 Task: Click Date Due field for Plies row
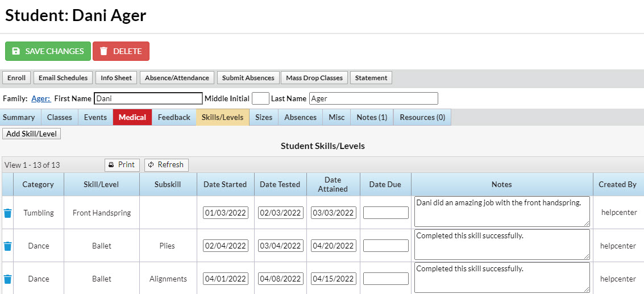(385, 246)
